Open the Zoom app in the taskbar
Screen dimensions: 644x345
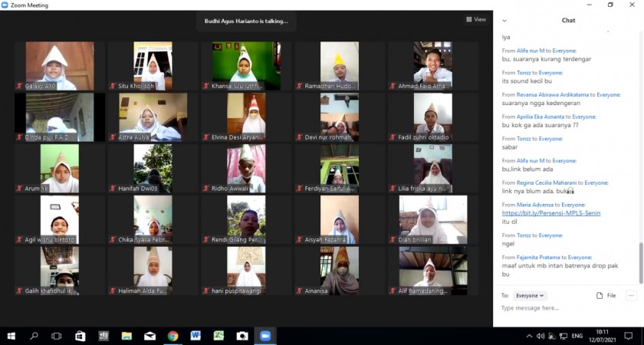pyautogui.click(x=265, y=336)
